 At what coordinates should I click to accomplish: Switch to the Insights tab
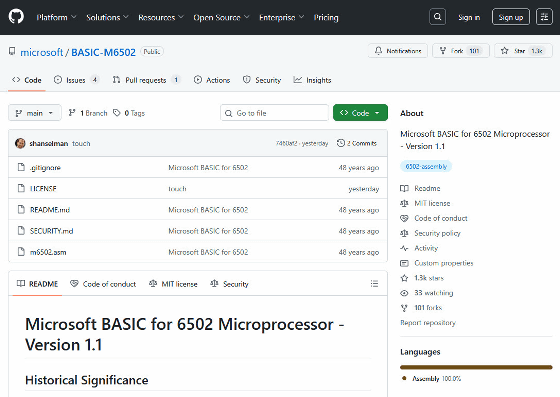click(x=312, y=80)
